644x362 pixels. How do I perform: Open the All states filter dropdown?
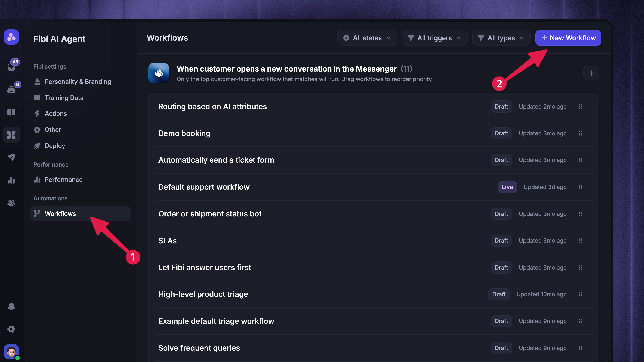[367, 38]
